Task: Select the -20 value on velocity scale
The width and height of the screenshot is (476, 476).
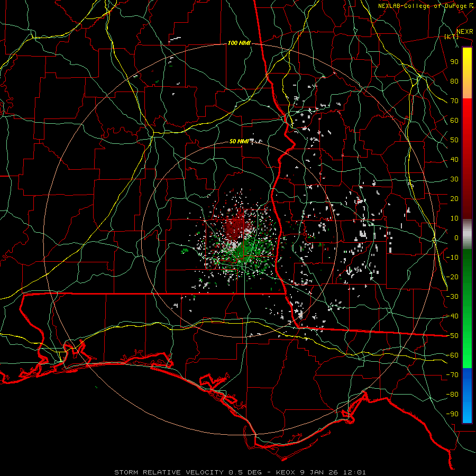Action: click(x=452, y=277)
